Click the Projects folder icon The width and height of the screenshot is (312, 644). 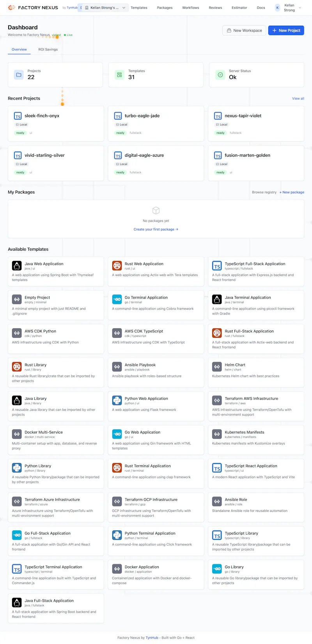[19, 75]
